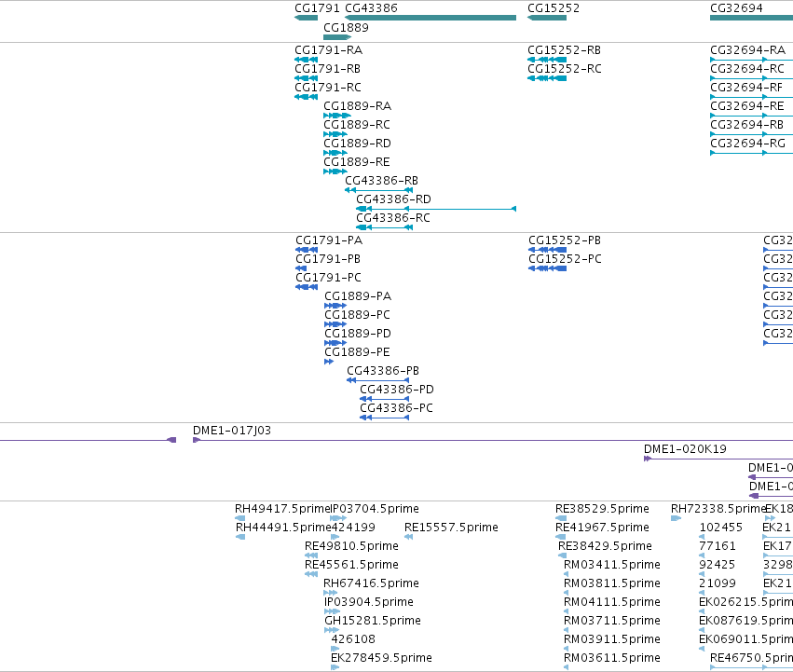Select protein CG1791-PB
793x672 pixels.
coord(301,268)
